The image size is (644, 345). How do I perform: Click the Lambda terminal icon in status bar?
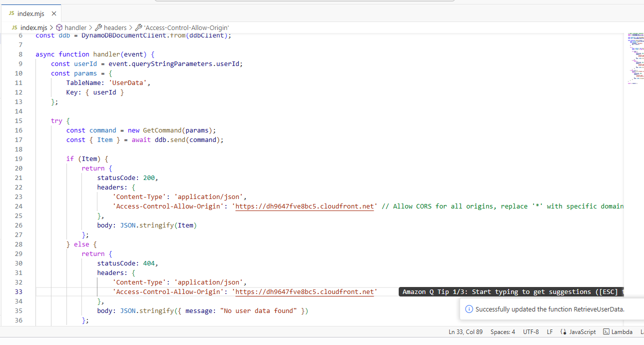pyautogui.click(x=606, y=332)
